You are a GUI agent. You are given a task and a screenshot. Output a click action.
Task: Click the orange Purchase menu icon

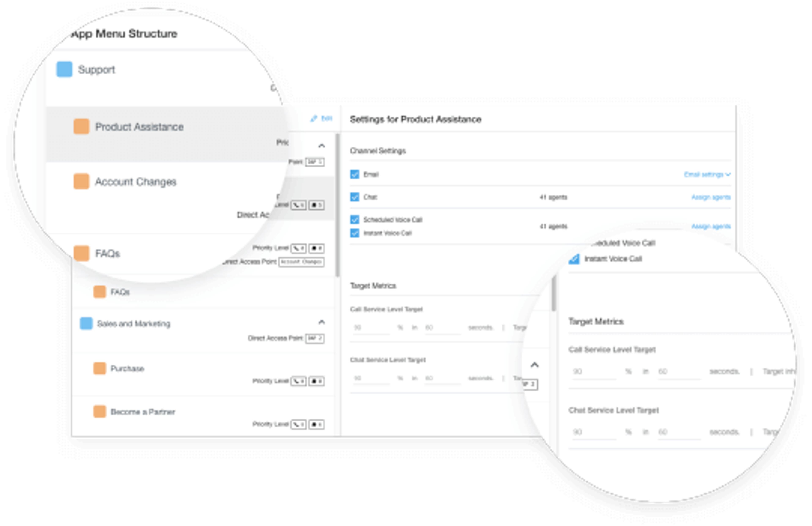(x=100, y=368)
